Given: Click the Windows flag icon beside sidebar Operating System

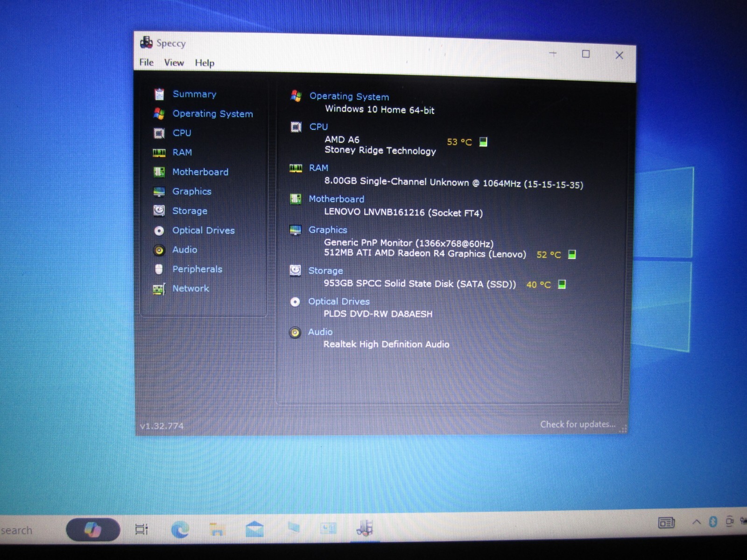Looking at the screenshot, I should coord(159,113).
